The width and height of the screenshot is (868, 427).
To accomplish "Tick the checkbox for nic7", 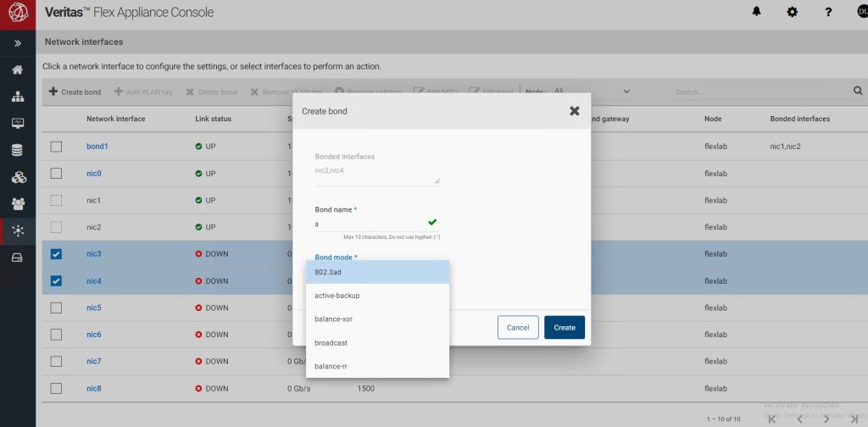I will click(x=56, y=362).
